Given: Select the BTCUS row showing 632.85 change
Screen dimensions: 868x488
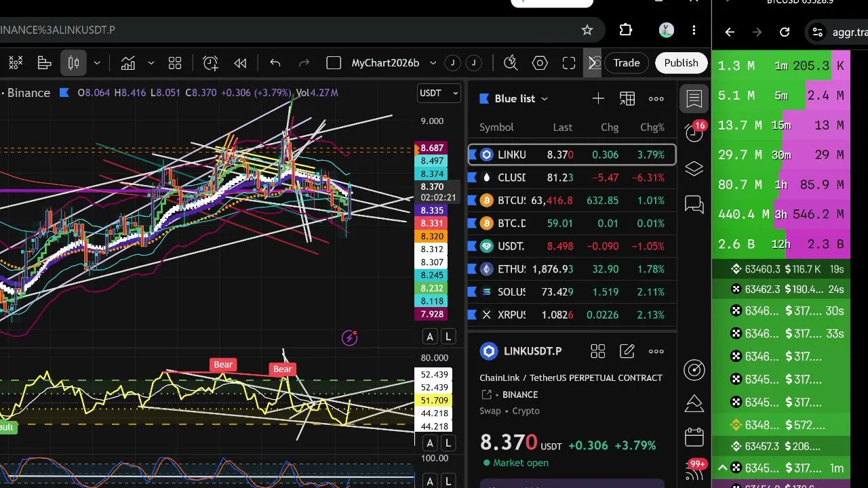Looking at the screenshot, I should [x=572, y=201].
